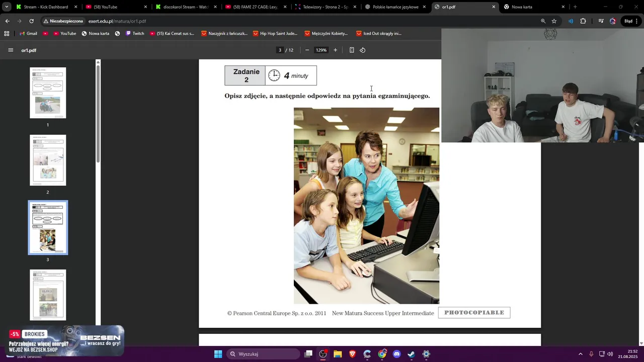
Task: Open File Explorer from the taskbar
Action: click(x=338, y=354)
